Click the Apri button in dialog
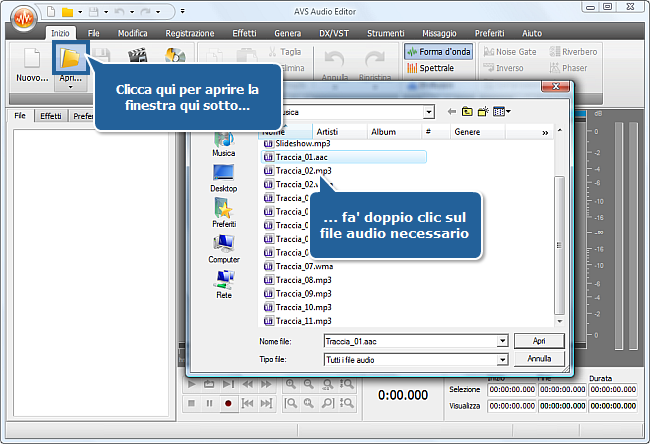The image size is (650, 444). [539, 341]
